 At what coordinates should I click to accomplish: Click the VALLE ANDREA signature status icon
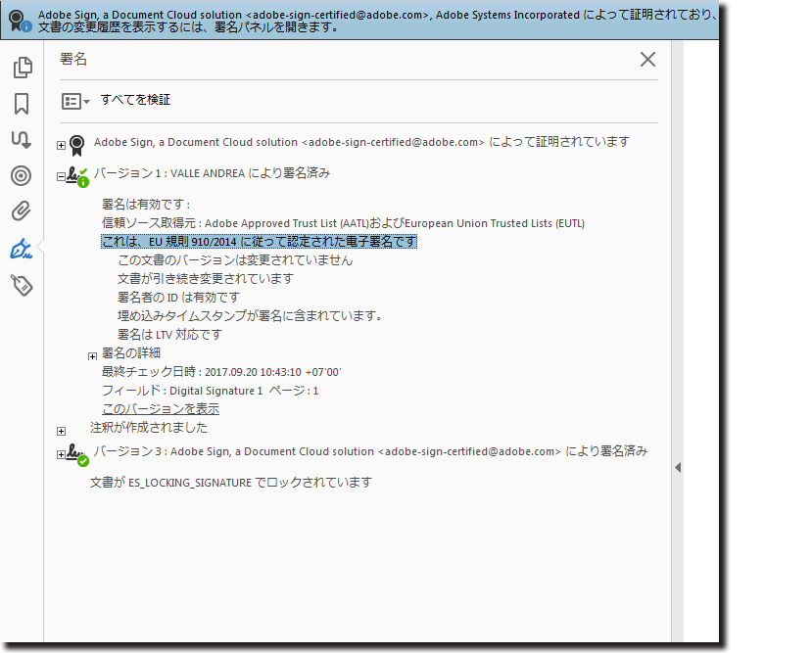coord(77,177)
